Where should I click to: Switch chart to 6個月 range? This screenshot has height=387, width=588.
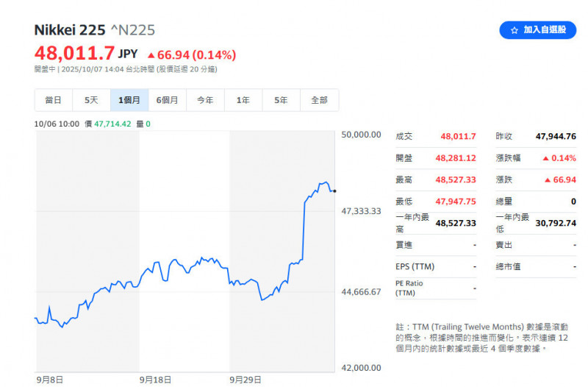(x=168, y=100)
